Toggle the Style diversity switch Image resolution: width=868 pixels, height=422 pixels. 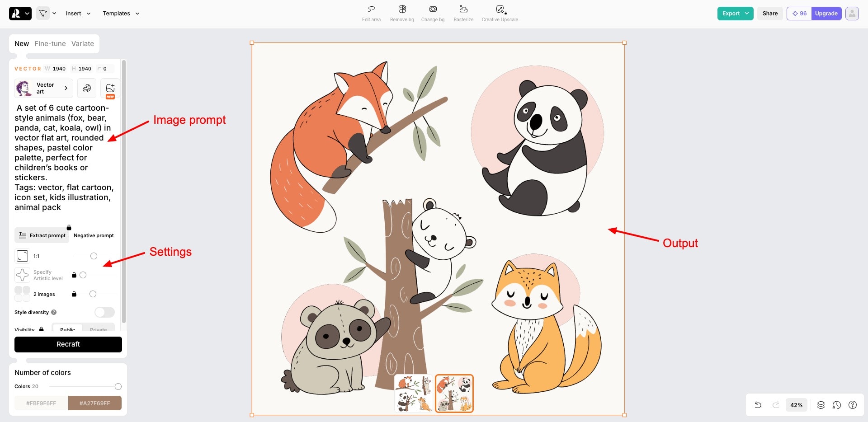click(x=104, y=312)
